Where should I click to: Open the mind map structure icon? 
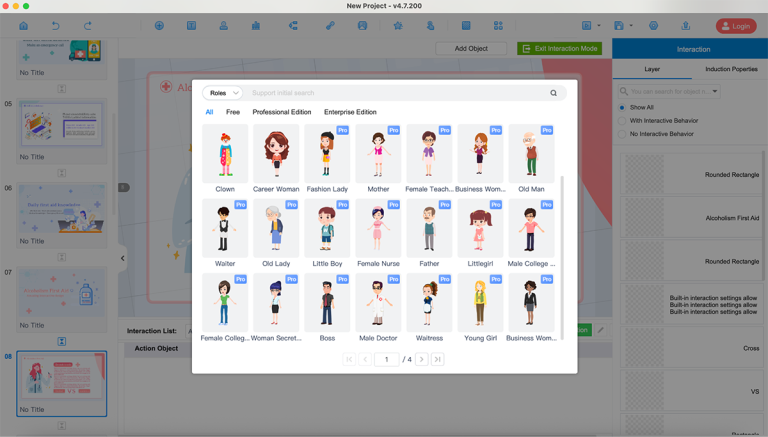click(x=293, y=26)
